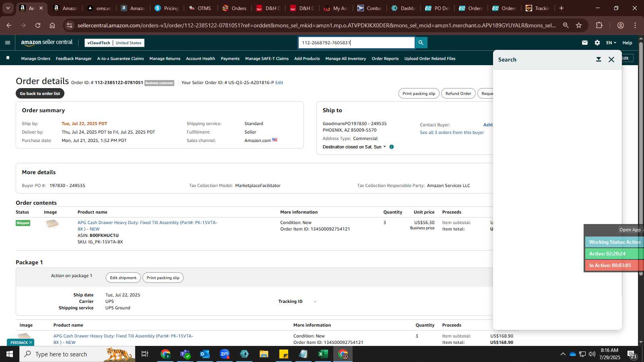The image size is (644, 362).
Task: Click the site information icon in address bar
Action: point(70,25)
